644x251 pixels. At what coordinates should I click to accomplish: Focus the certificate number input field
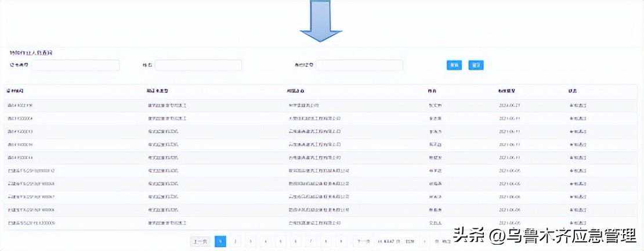click(75, 65)
